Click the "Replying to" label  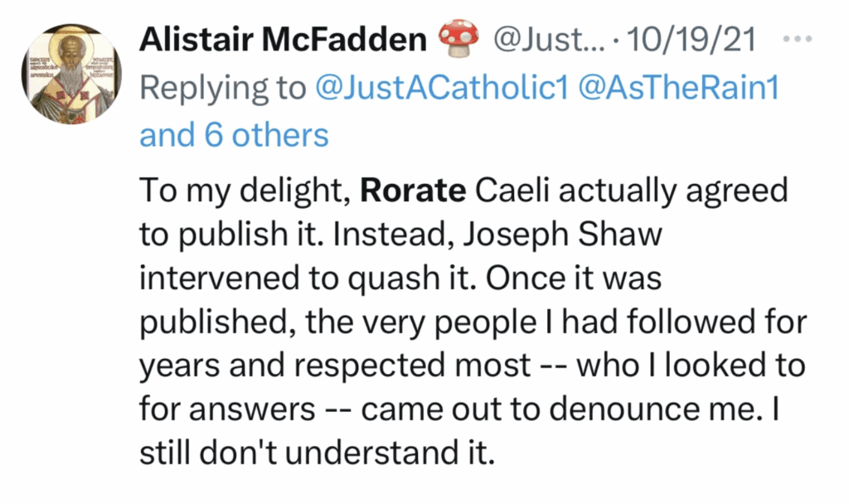223,88
